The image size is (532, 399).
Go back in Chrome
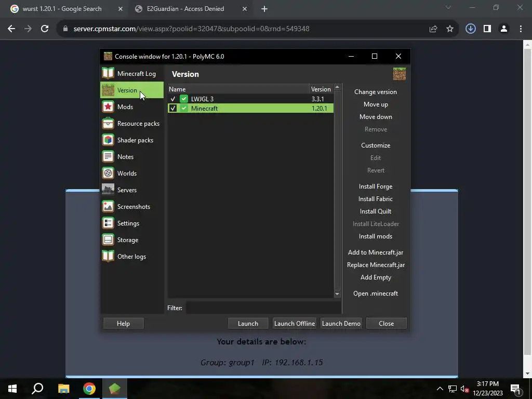tap(11, 29)
